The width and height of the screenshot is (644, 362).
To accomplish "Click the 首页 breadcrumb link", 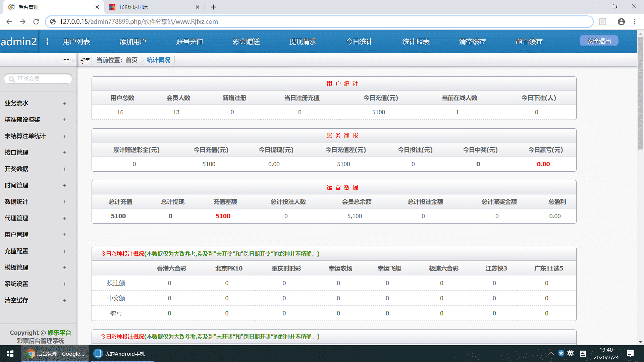I will (131, 60).
